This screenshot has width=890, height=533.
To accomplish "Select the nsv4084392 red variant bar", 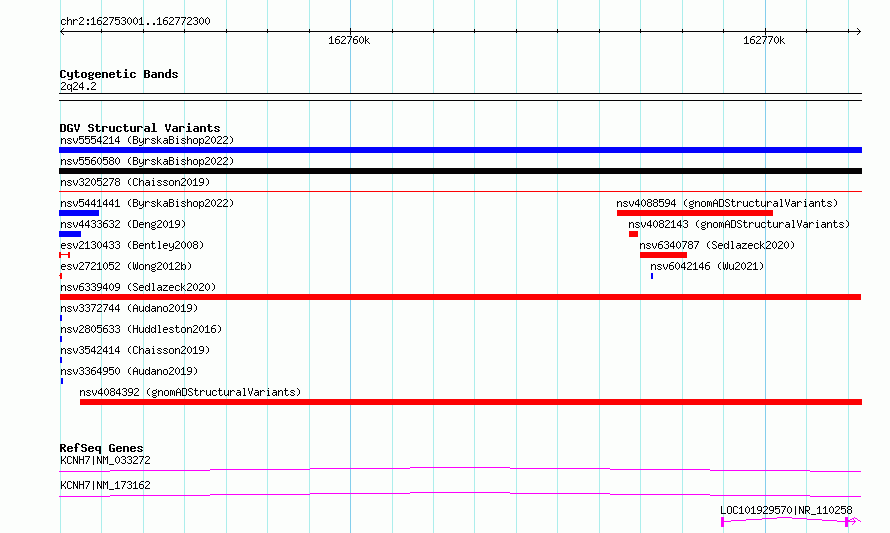I will coord(471,402).
